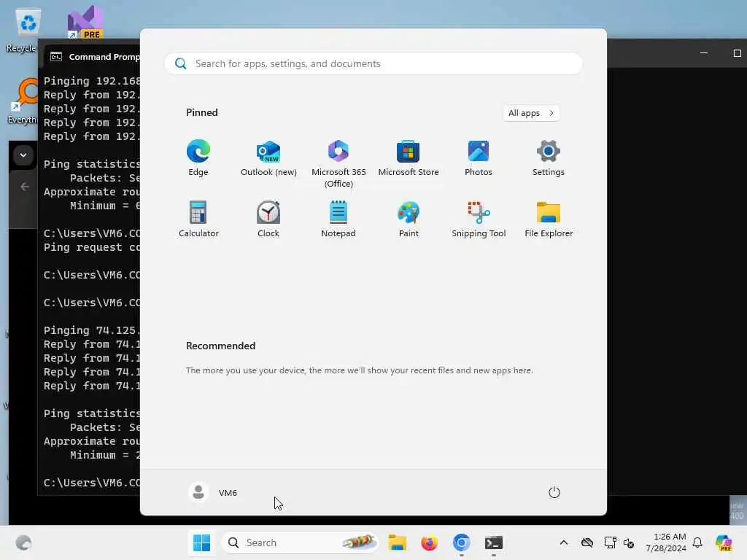The image size is (747, 560).
Task: Show hidden tray icons chevron
Action: coord(564,542)
